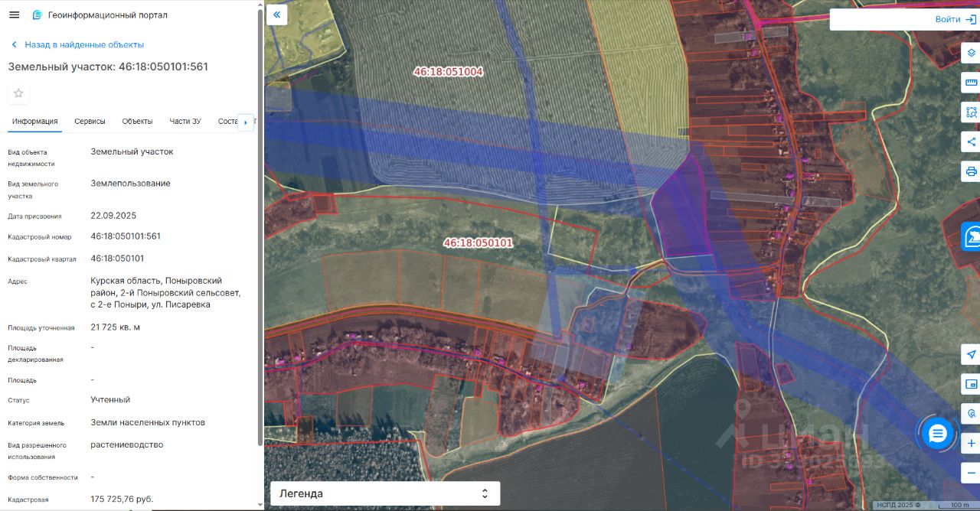Screen dimensions: 980x511
Task: Toggle the overview mini-map window
Action: pyautogui.click(x=971, y=384)
